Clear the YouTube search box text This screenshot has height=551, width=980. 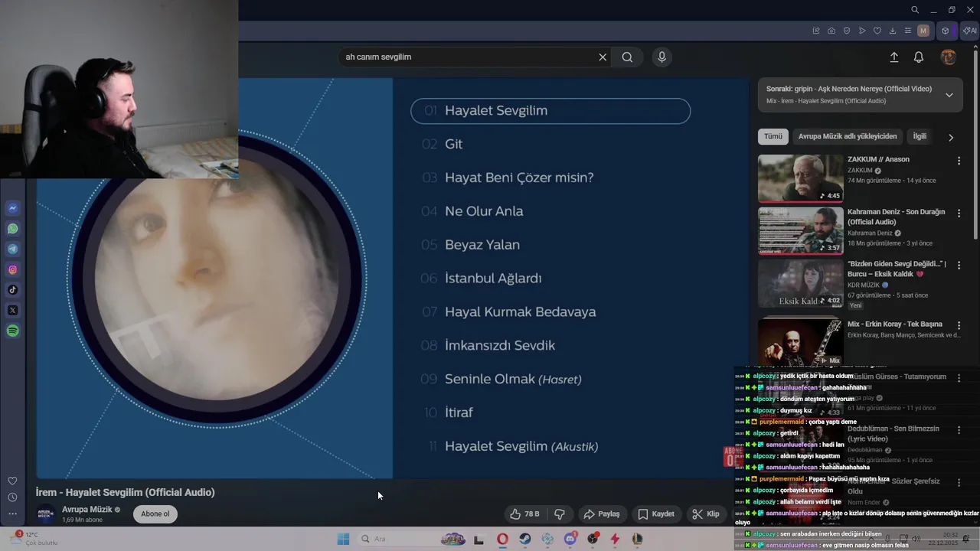click(603, 57)
